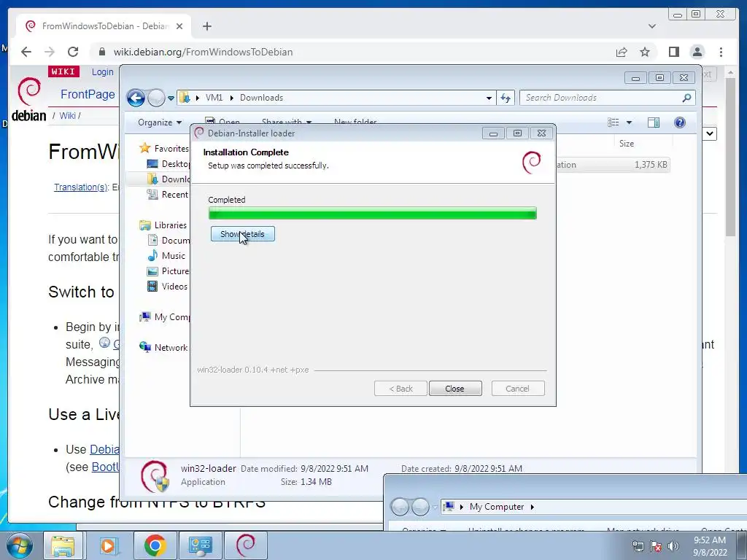This screenshot has width=747, height=560.
Task: Bookmark the page with the star icon
Action: (x=645, y=52)
